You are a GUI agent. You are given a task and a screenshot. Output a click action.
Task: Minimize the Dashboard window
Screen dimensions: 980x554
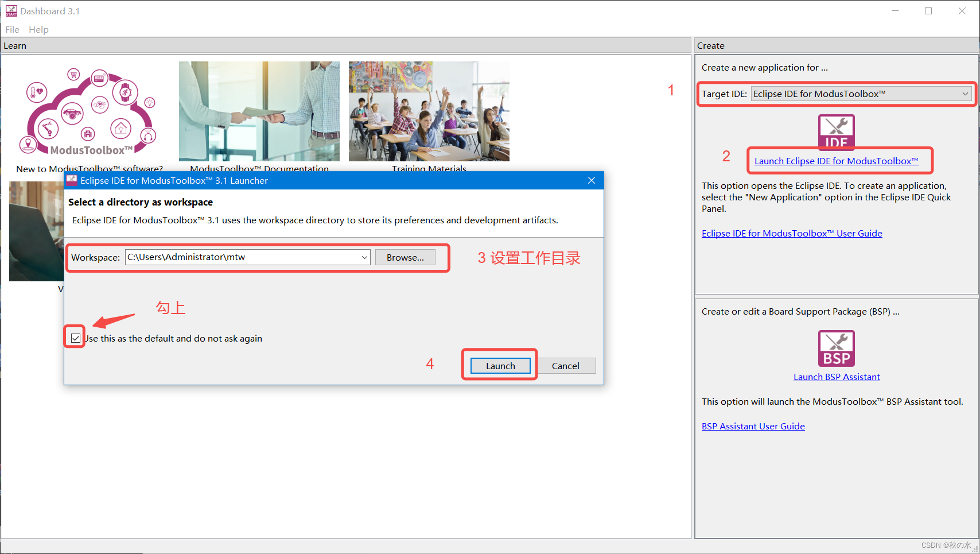coord(895,11)
